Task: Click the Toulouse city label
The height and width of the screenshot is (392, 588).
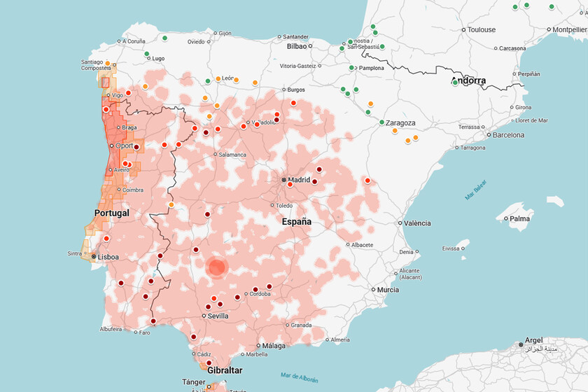Action: [x=482, y=29]
